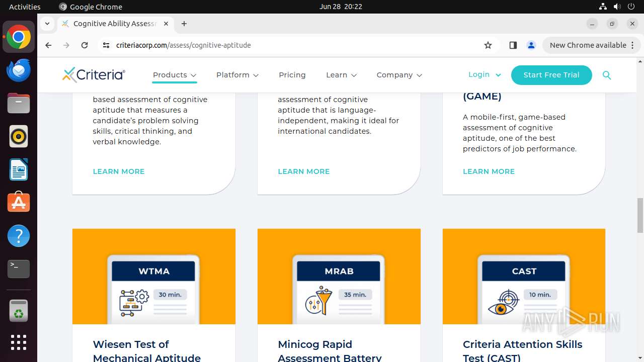Image resolution: width=644 pixels, height=362 pixels.
Task: Click LEARN MORE under verbal knowledge card
Action: (x=119, y=171)
